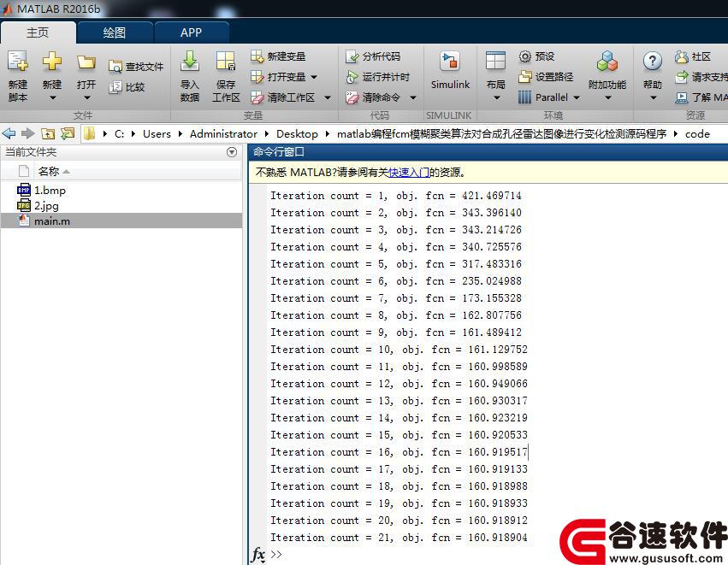Click Import Data (导入数据) icon

coord(190,62)
